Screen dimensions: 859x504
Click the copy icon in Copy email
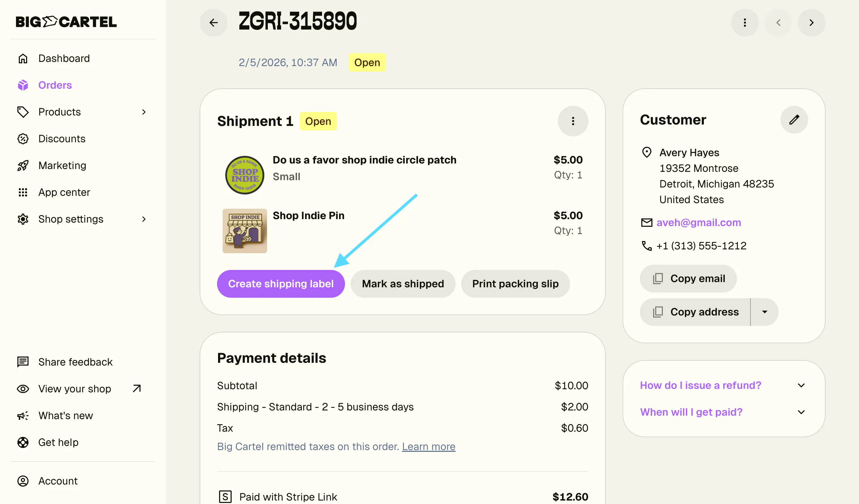coord(658,279)
